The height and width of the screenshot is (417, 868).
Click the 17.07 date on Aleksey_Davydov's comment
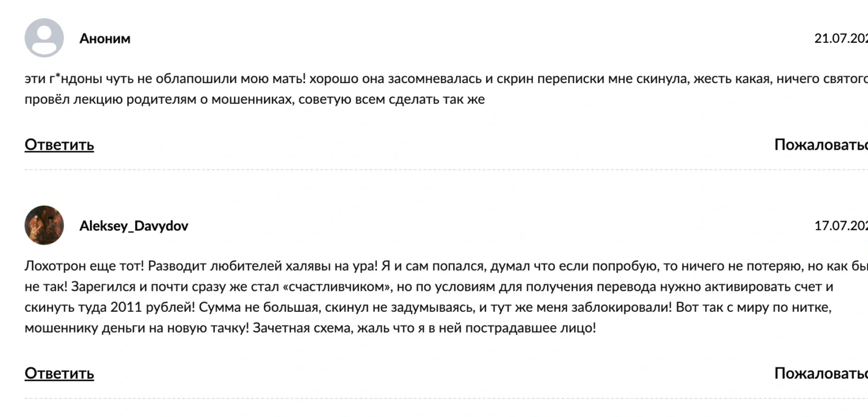tap(840, 226)
